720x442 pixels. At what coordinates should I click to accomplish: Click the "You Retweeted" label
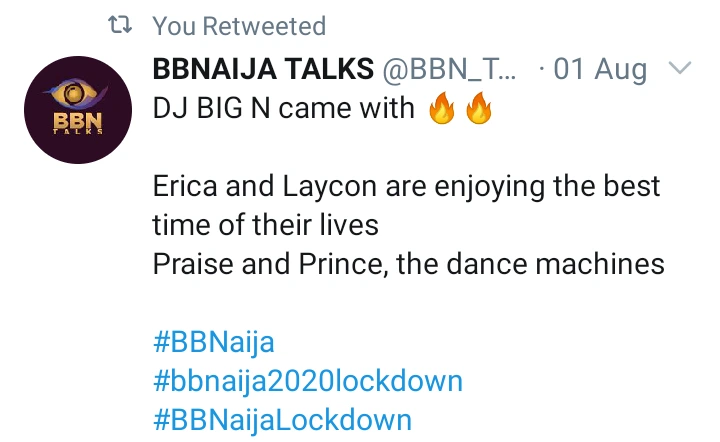(x=239, y=26)
